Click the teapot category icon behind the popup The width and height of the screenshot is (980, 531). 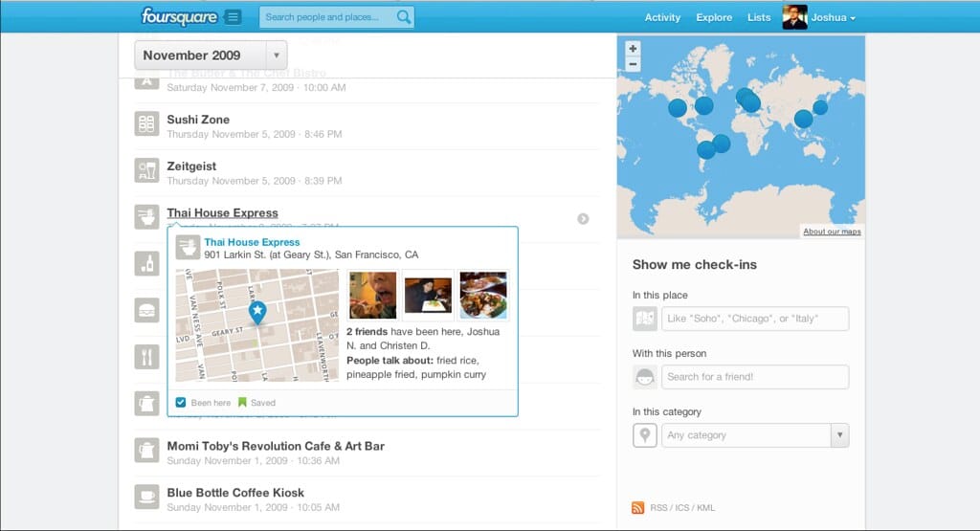(146, 404)
